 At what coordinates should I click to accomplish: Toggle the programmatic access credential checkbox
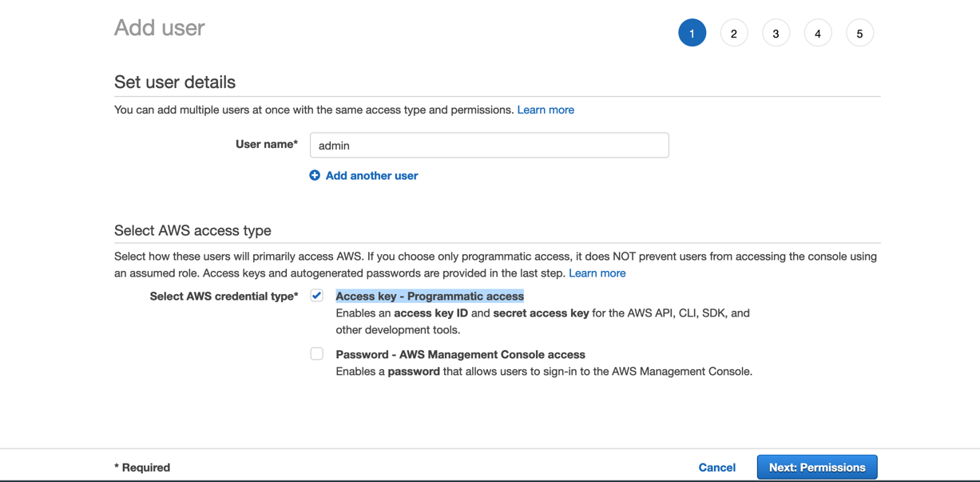click(x=316, y=295)
